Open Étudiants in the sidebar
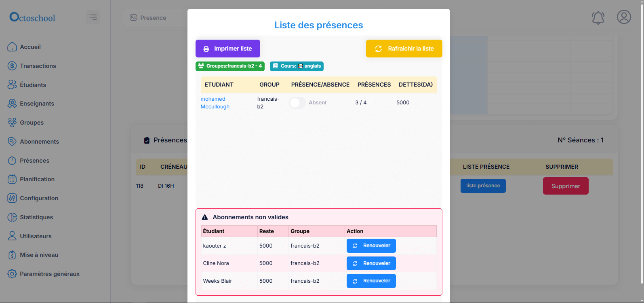This screenshot has width=644, height=303. pos(33,85)
